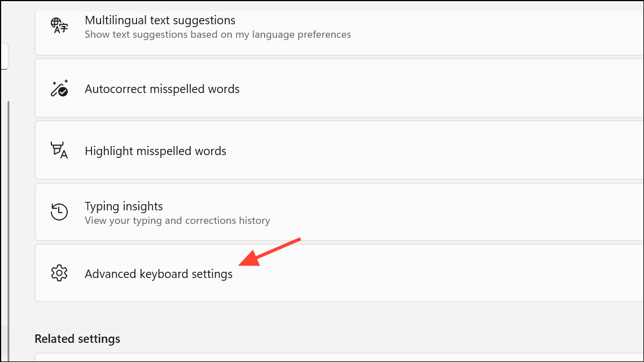Click the vertical scrollbar on the left edge

(8, 230)
